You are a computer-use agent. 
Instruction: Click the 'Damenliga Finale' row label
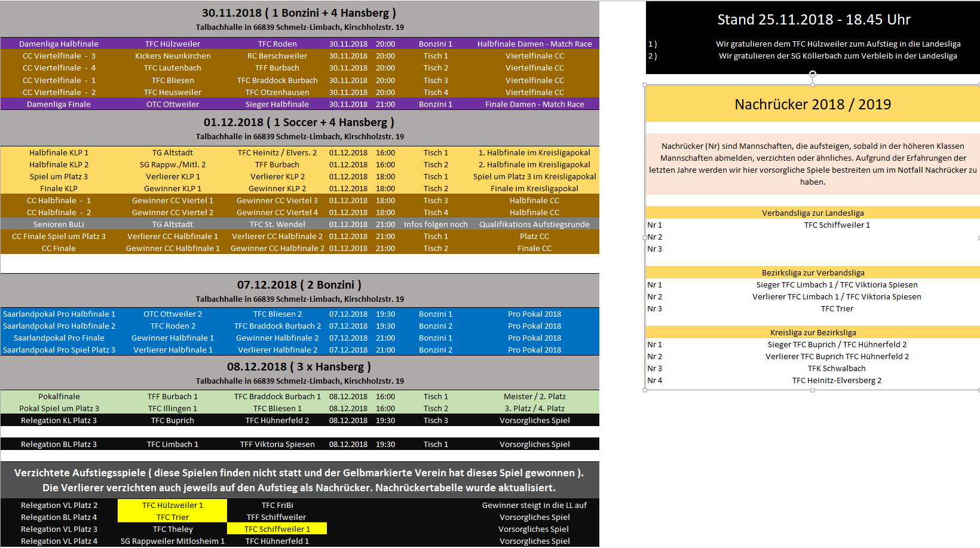point(59,104)
